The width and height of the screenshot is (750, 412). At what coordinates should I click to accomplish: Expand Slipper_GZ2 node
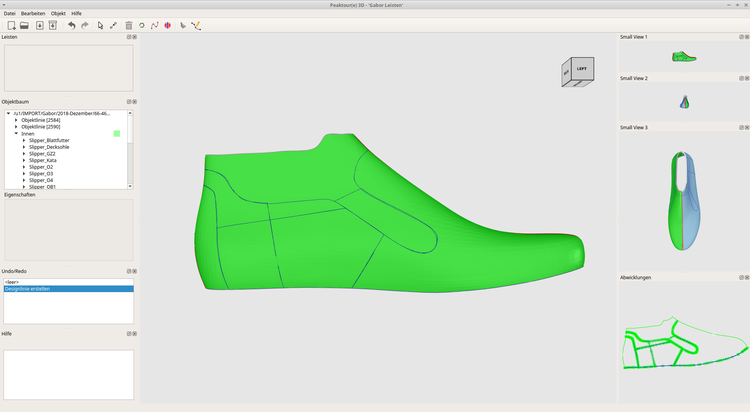point(24,154)
